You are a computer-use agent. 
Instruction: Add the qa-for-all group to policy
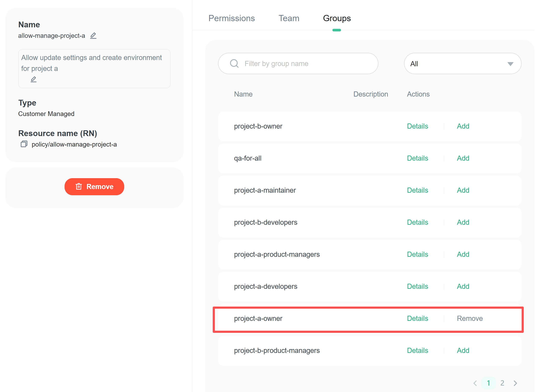click(x=463, y=158)
